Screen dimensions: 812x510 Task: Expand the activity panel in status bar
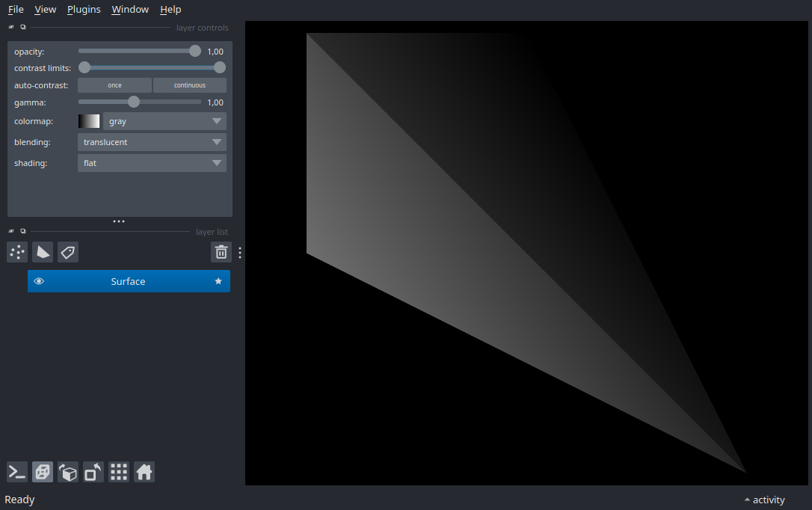click(x=764, y=500)
